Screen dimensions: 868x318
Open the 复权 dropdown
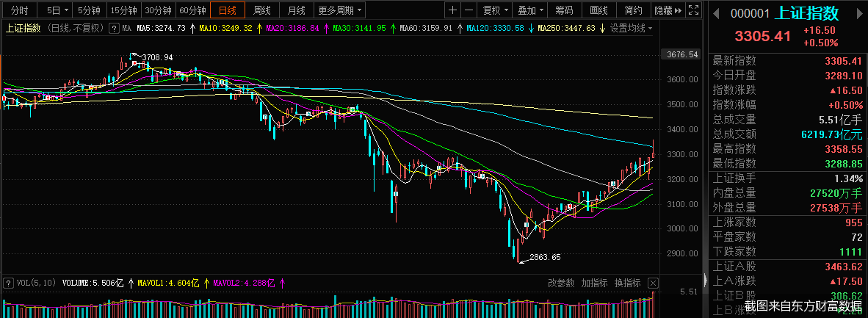click(x=495, y=10)
